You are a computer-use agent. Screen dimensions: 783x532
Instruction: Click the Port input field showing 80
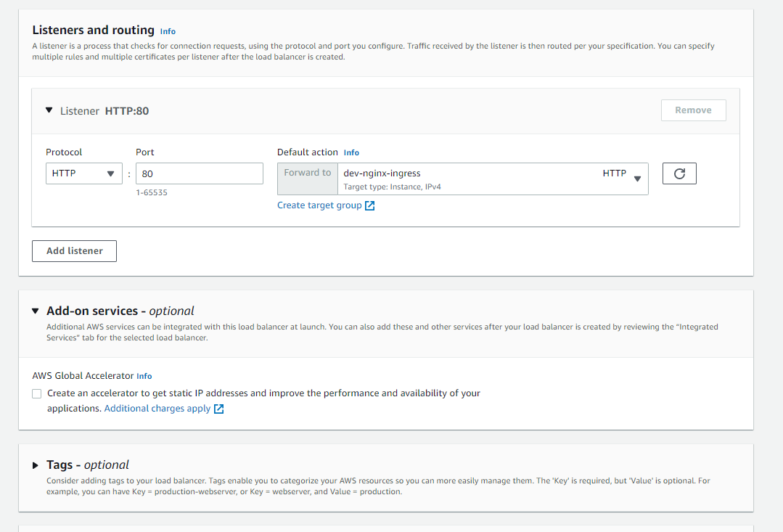point(199,173)
